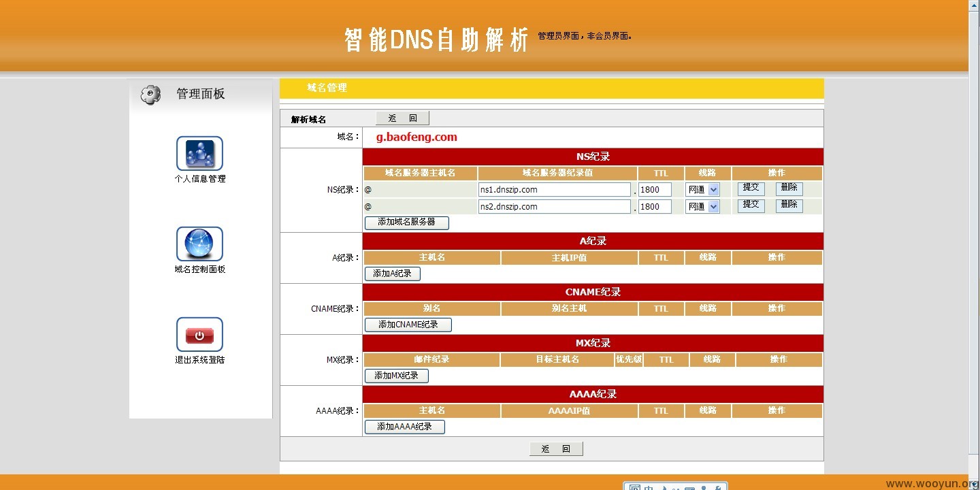Click the AAAAIP值 column header
Image resolution: width=980 pixels, height=490 pixels.
(x=569, y=411)
